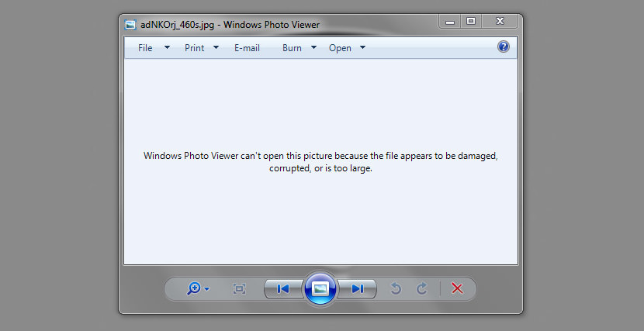The width and height of the screenshot is (644, 331).
Task: Open the Print menu
Action: click(194, 48)
